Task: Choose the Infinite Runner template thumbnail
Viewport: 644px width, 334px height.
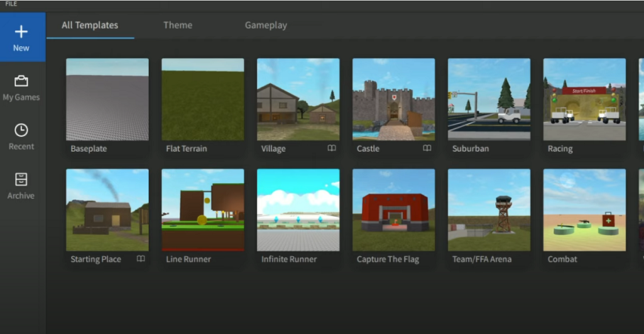Action: pyautogui.click(x=298, y=210)
